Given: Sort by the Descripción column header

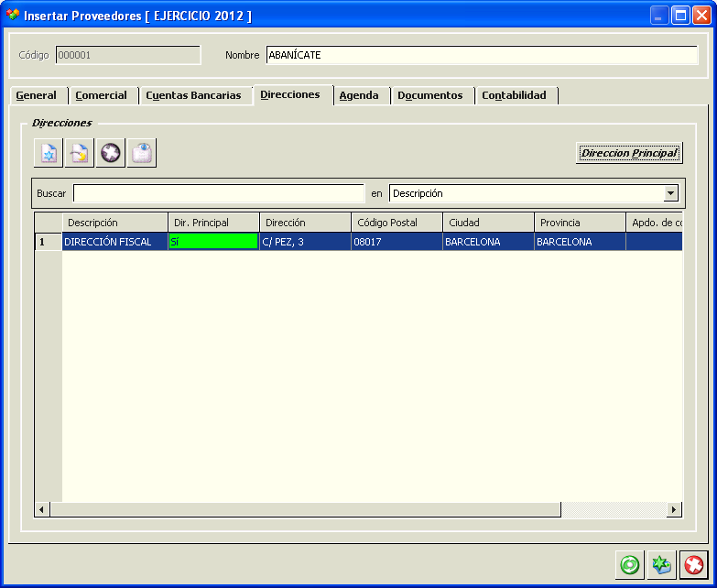Looking at the screenshot, I should [x=115, y=223].
